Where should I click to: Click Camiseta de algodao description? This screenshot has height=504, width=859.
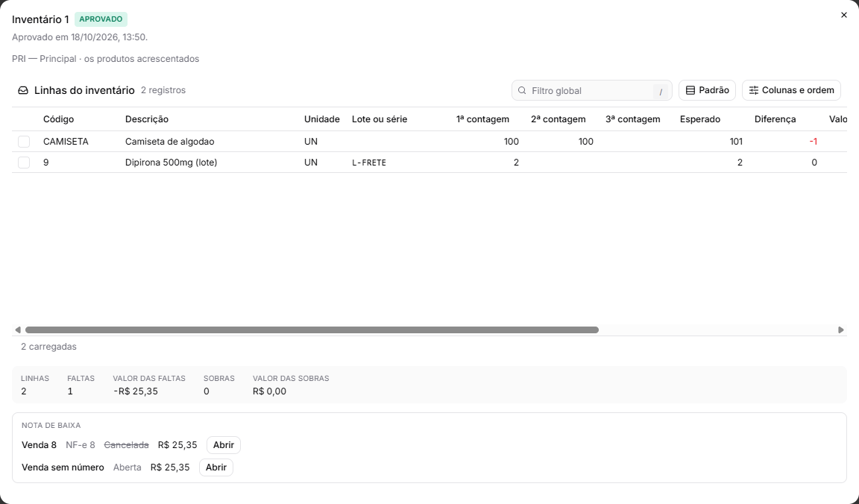170,142
